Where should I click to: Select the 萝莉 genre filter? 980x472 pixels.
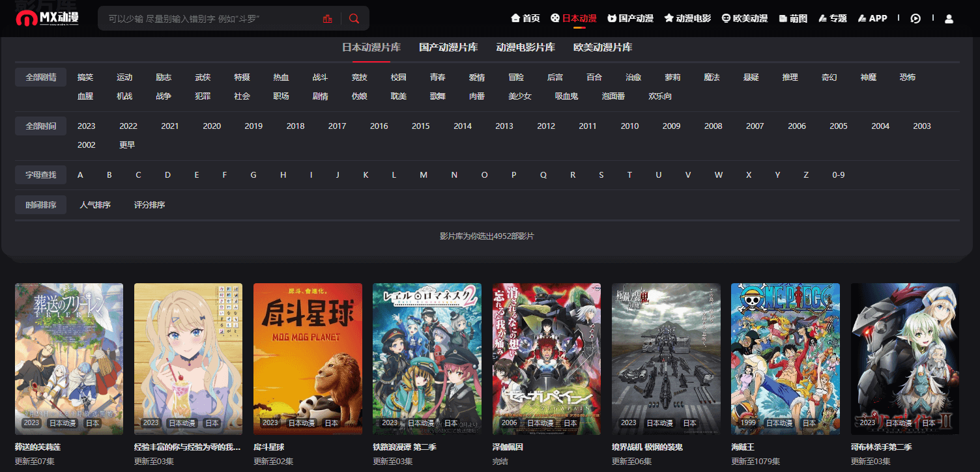672,77
